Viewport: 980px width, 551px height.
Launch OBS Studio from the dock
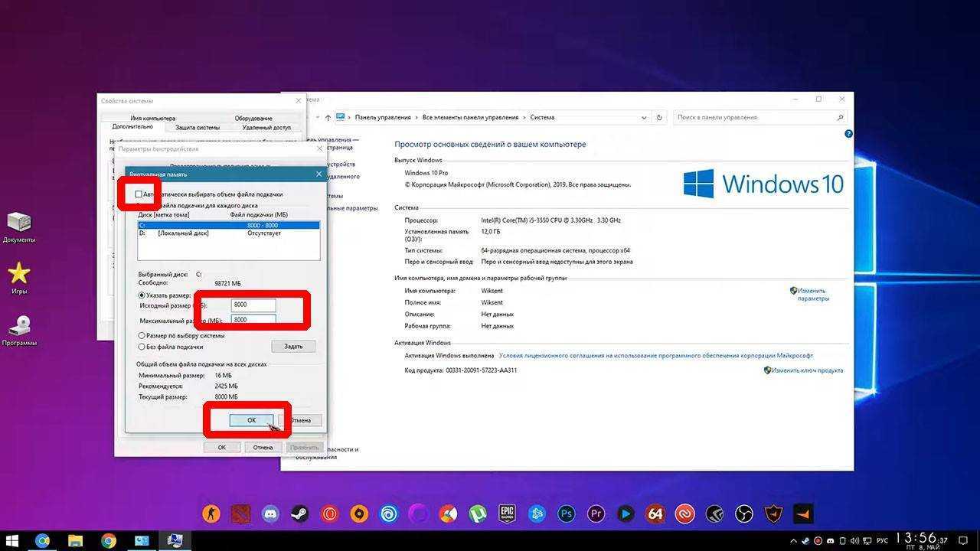point(743,514)
